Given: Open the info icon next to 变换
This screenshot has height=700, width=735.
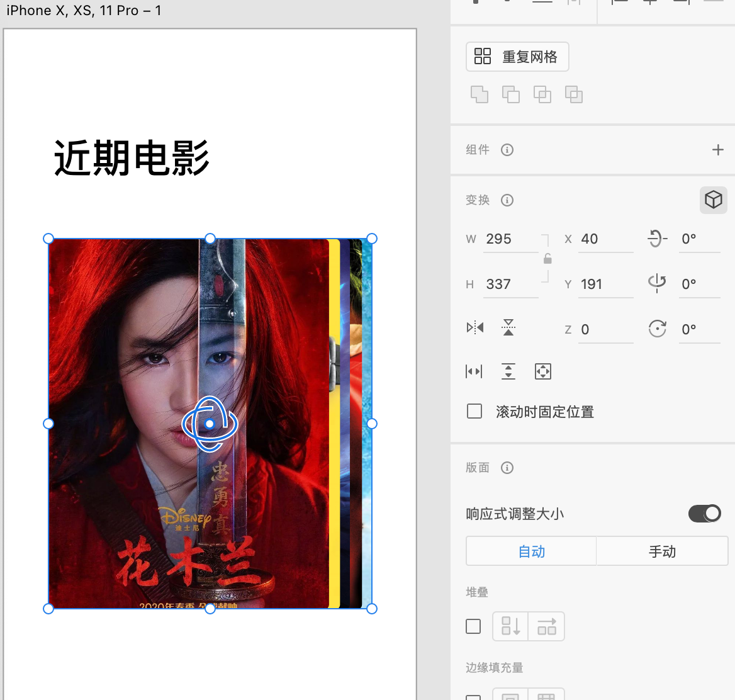Looking at the screenshot, I should 507,200.
